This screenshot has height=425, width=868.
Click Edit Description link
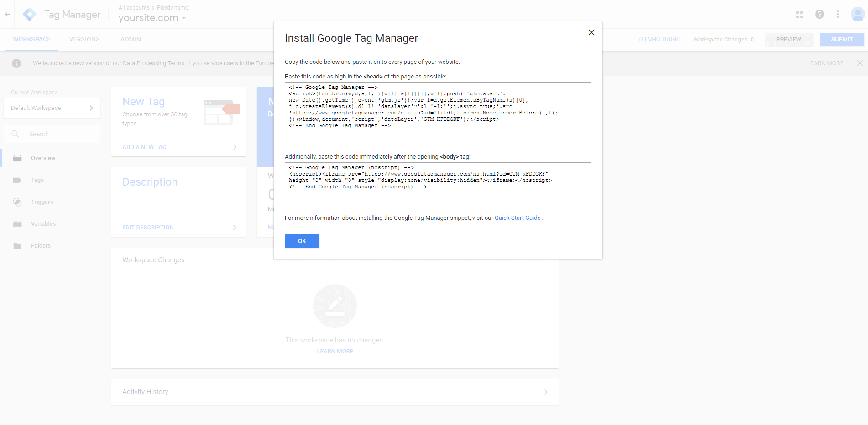pos(148,228)
